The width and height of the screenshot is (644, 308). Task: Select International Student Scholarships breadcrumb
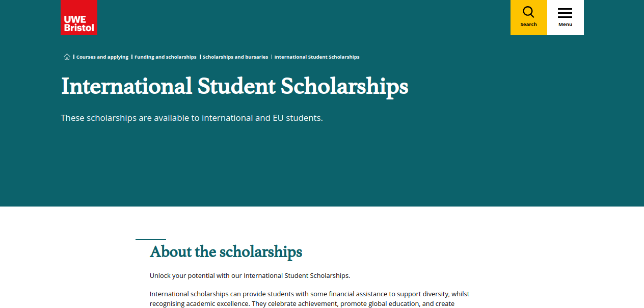coord(316,57)
